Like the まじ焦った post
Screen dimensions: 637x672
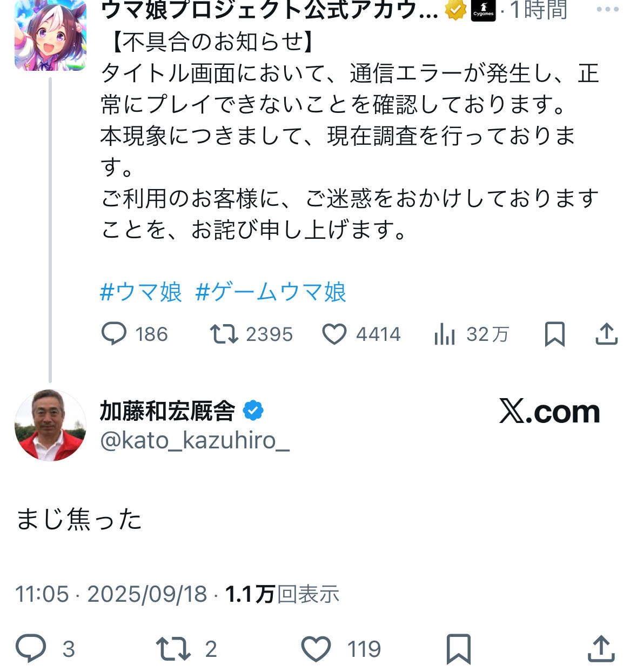[316, 648]
